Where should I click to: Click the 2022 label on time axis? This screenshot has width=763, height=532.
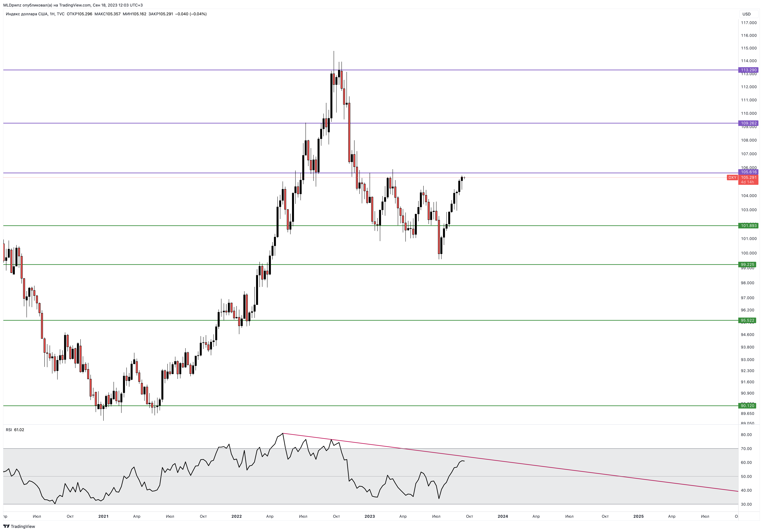click(236, 516)
